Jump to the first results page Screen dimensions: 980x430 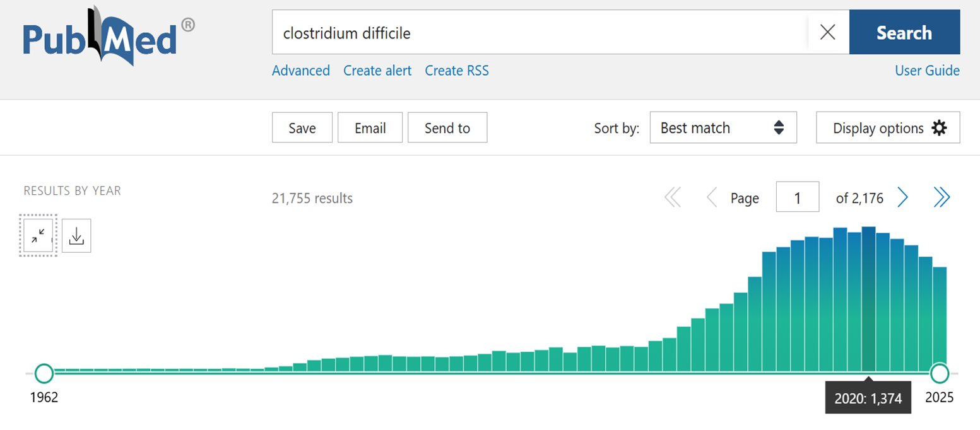[x=673, y=198]
